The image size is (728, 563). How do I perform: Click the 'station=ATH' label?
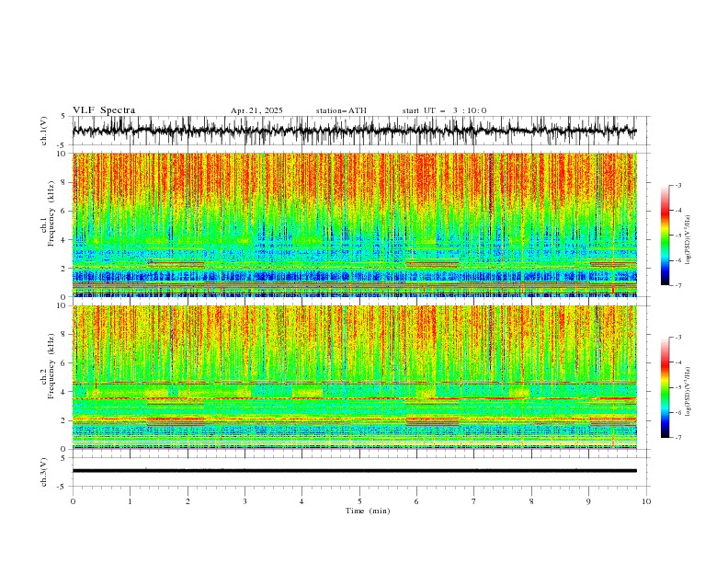(341, 110)
